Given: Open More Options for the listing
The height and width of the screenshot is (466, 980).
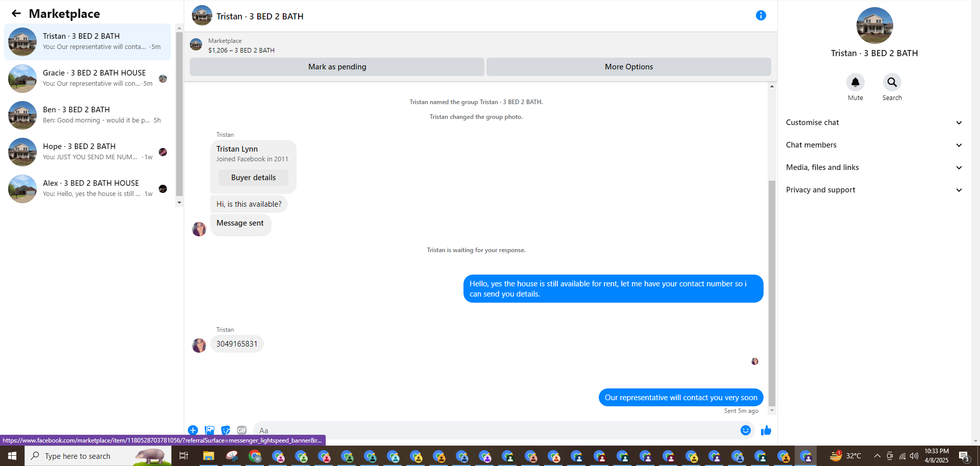Looking at the screenshot, I should 629,67.
